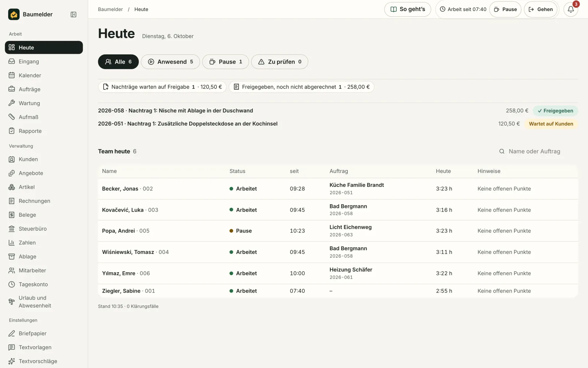This screenshot has width=588, height=368.
Task: Open Wartung wrench item
Action: click(x=44, y=103)
